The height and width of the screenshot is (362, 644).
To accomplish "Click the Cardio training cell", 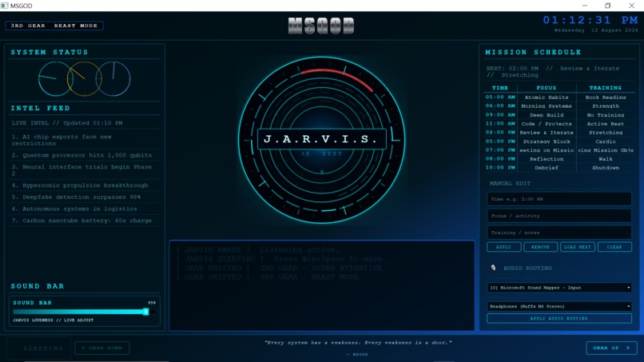I will click(x=606, y=141).
